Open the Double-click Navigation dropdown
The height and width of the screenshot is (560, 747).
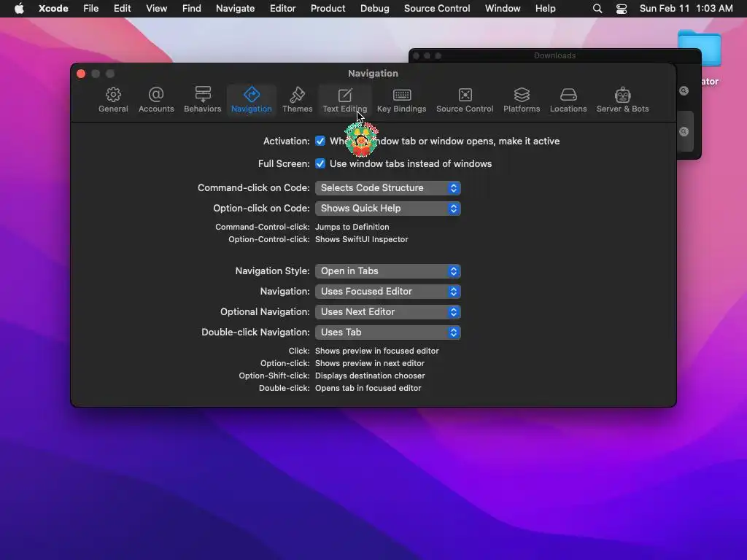click(388, 332)
